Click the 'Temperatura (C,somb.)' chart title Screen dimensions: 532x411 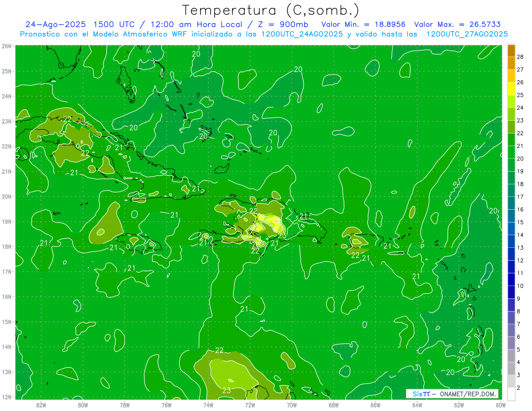(x=271, y=10)
